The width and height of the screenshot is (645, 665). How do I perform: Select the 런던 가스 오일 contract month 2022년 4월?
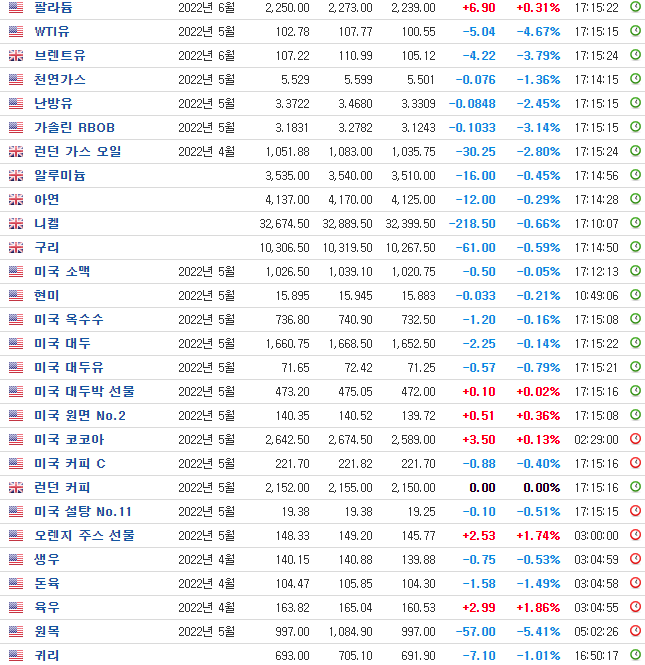(207, 151)
